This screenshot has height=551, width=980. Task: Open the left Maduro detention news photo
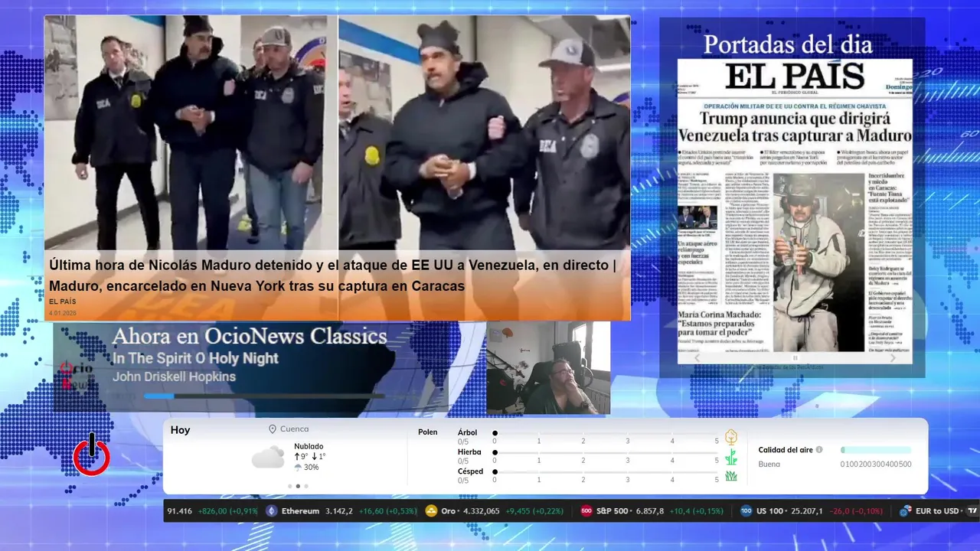pos(191,133)
